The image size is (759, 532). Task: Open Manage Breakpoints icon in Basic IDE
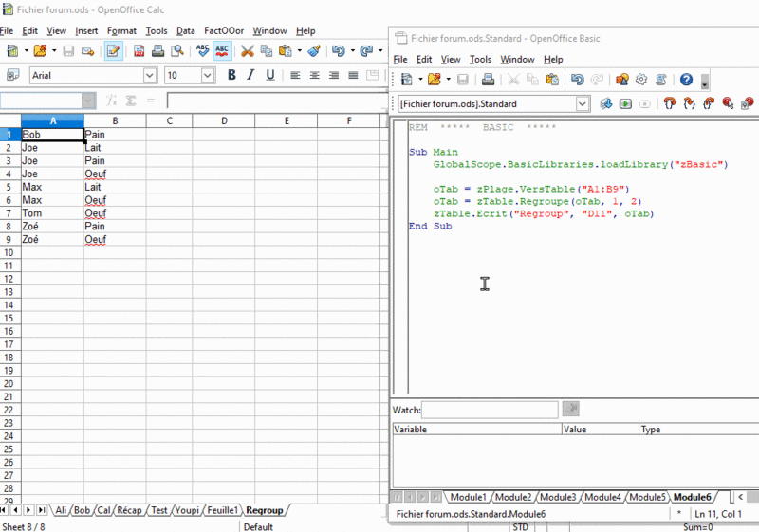pos(747,103)
